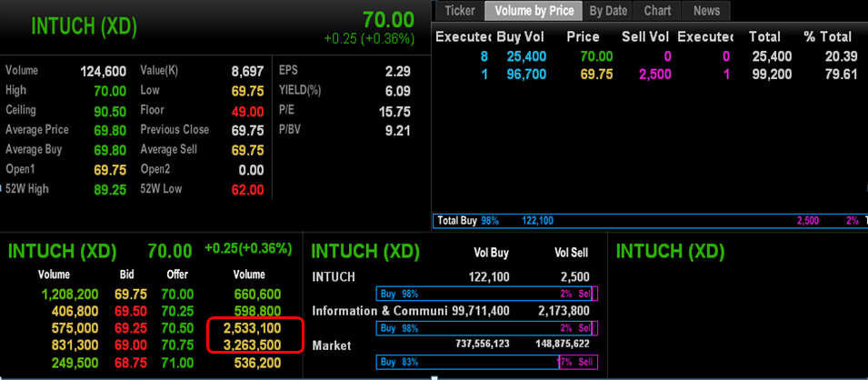
Task: Click the Market Vol Sell 148,875,622
Action: (x=563, y=345)
